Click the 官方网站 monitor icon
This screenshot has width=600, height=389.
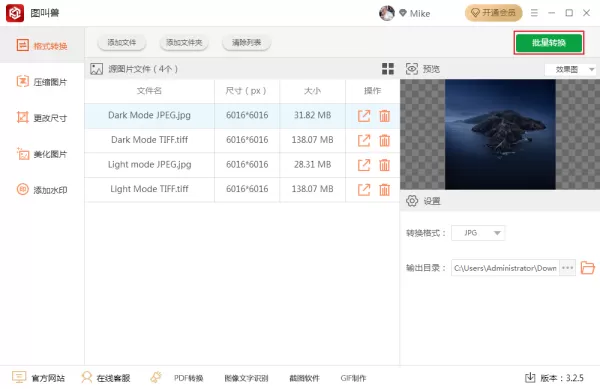pos(19,378)
